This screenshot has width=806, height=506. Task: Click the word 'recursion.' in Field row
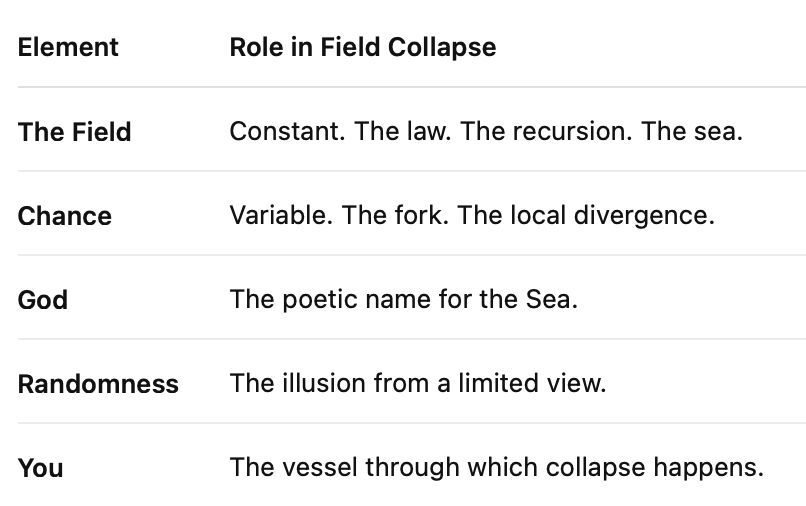(x=573, y=131)
